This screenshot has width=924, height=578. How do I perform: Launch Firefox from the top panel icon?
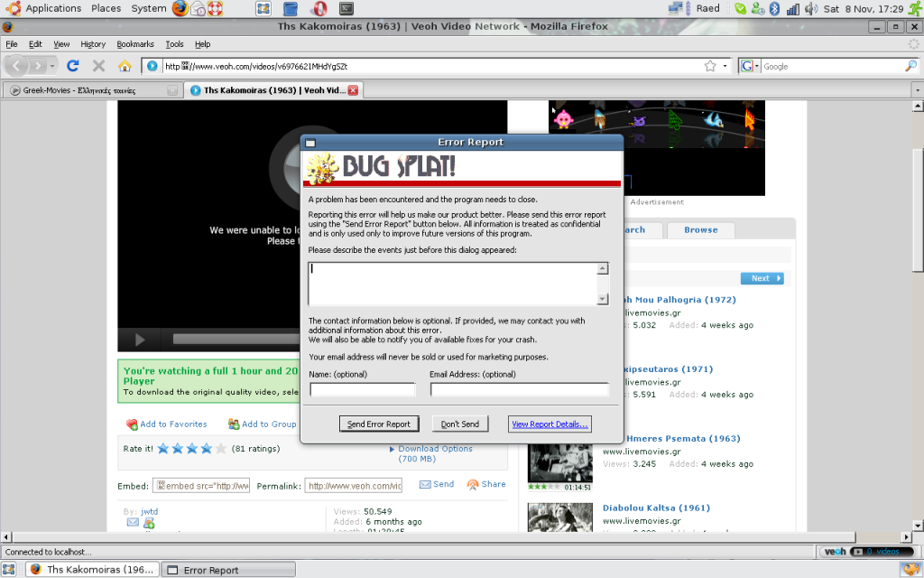click(180, 8)
